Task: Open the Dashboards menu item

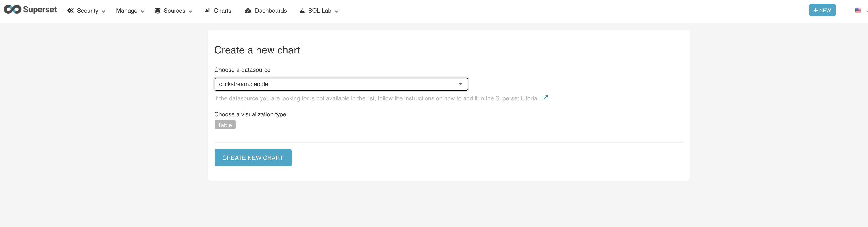Action: click(x=271, y=11)
